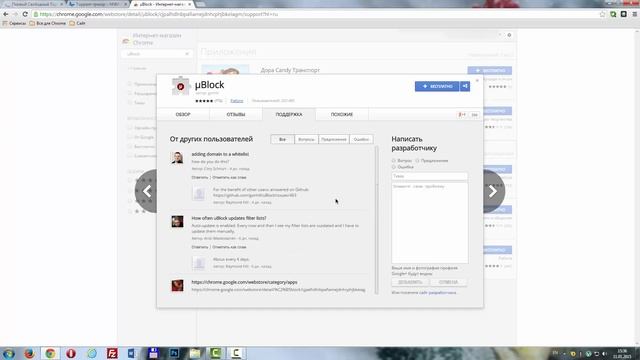
Task: Click the µBlock puzzle-piece logo
Action: click(x=180, y=86)
